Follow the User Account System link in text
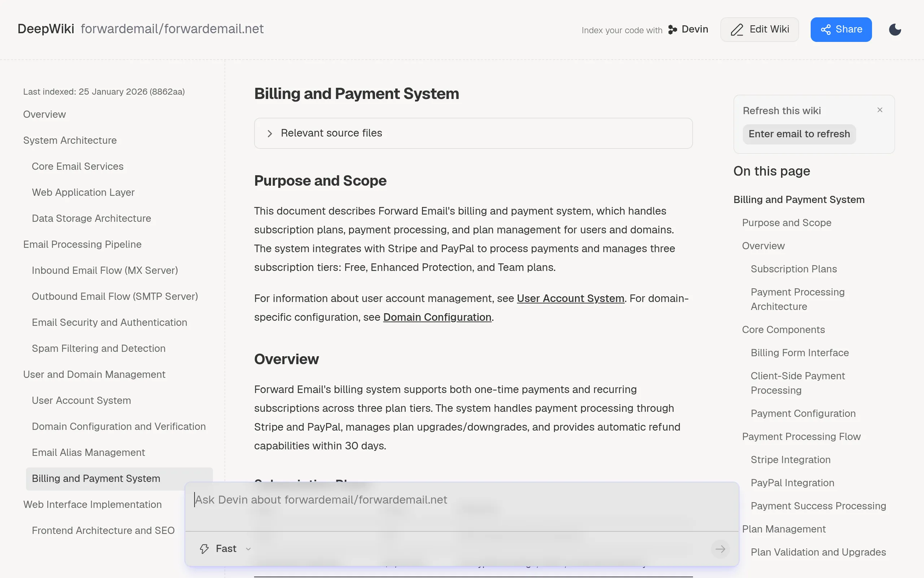The width and height of the screenshot is (924, 578). 570,298
